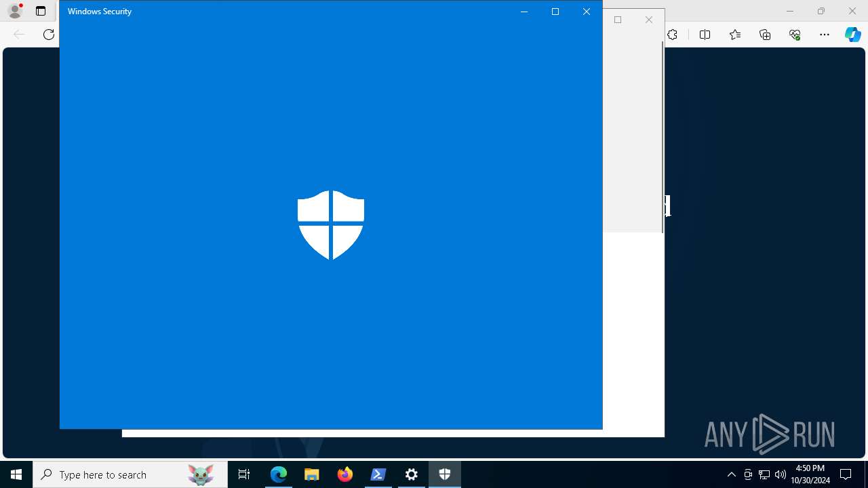The height and width of the screenshot is (488, 868).
Task: Click the search highlights creature icon
Action: [x=201, y=474]
